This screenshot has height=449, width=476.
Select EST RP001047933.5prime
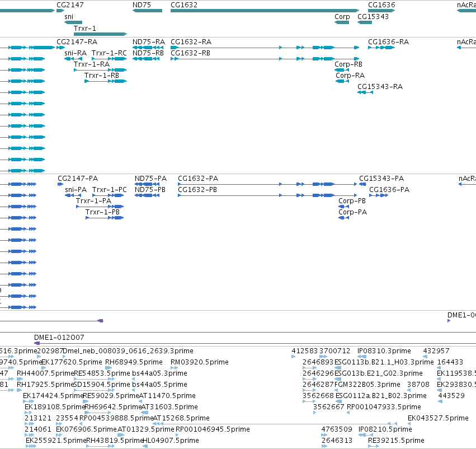384,407
